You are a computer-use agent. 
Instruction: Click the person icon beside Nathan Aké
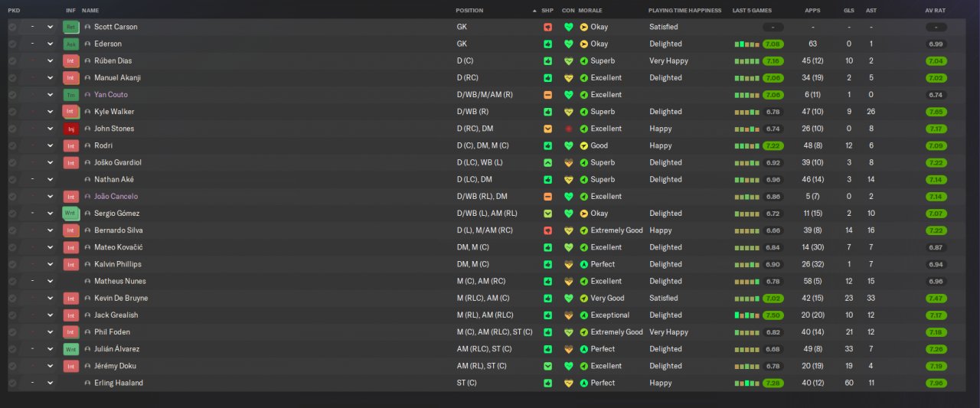coord(87,180)
